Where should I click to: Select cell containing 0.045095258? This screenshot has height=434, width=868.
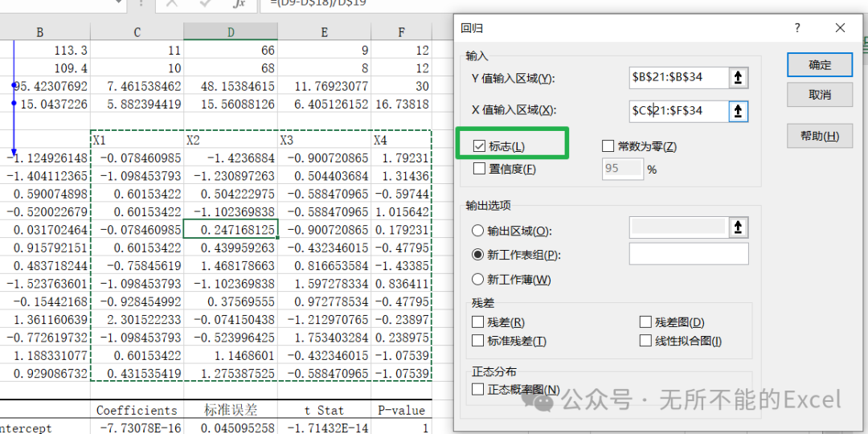[x=231, y=428]
